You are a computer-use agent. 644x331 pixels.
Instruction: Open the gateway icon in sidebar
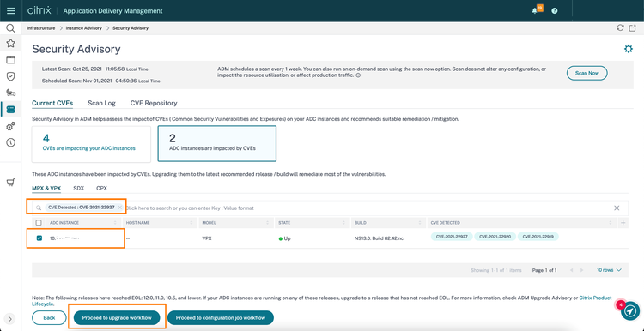click(x=10, y=93)
